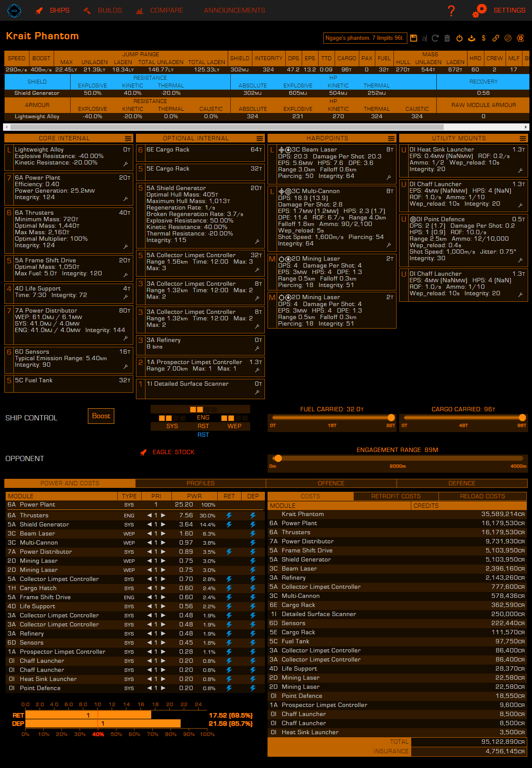Switch to the Profiles tab
The height and width of the screenshot is (768, 532).
200,483
